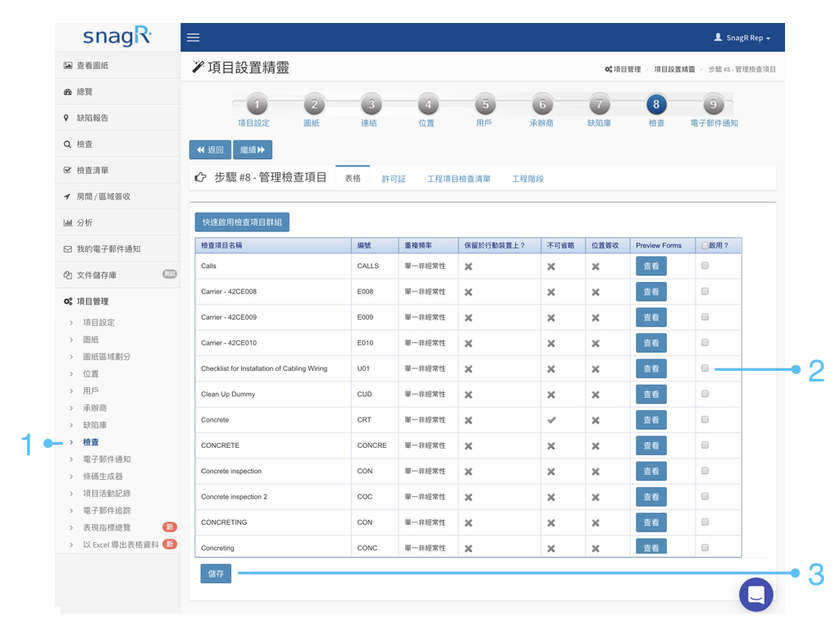Click 項目設置精靈 breadcrumb link
Screen dimensions: 840x630
click(674, 69)
